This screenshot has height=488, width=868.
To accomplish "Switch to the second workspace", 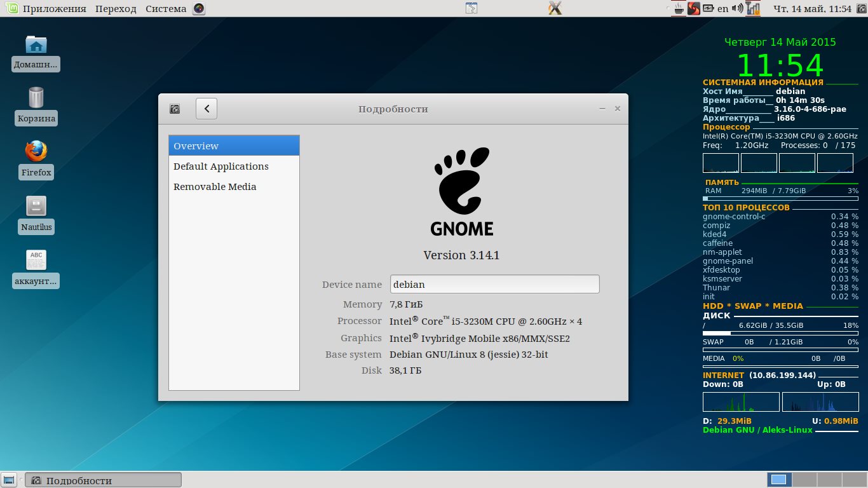I will pos(804,480).
